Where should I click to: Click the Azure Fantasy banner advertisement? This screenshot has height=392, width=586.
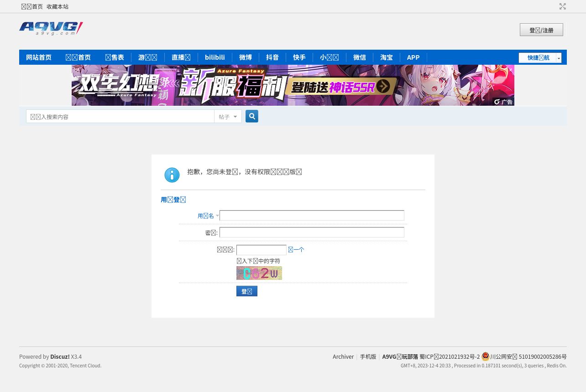(x=293, y=85)
